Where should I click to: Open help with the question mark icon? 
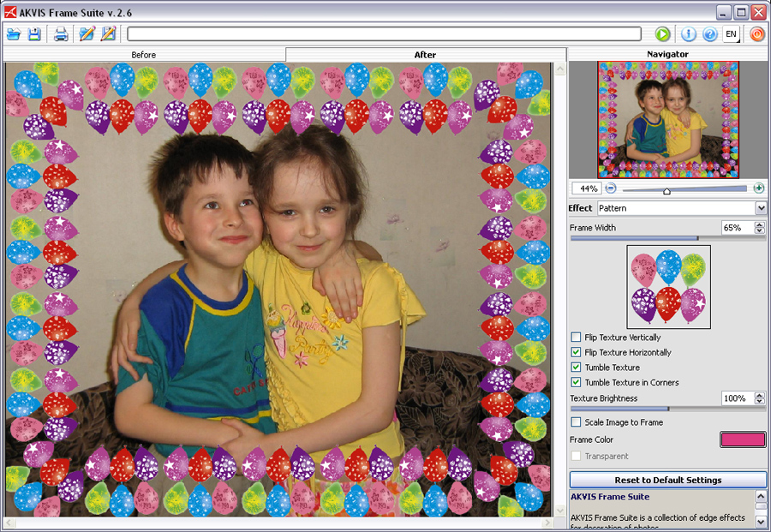(x=709, y=34)
